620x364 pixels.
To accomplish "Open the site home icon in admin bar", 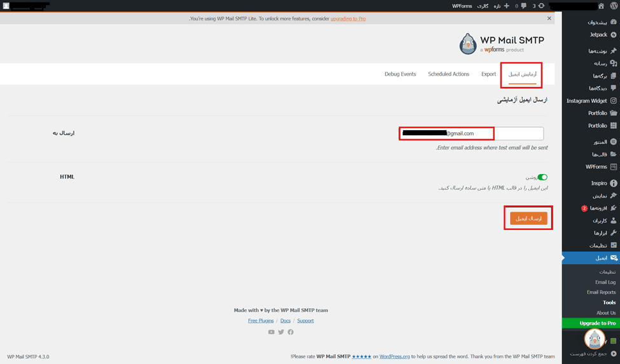I will point(601,6).
